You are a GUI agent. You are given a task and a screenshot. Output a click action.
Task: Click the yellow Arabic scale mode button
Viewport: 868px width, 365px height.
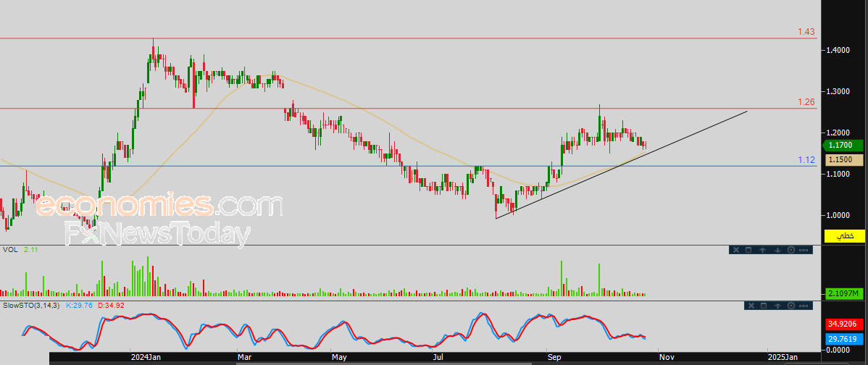click(x=844, y=235)
